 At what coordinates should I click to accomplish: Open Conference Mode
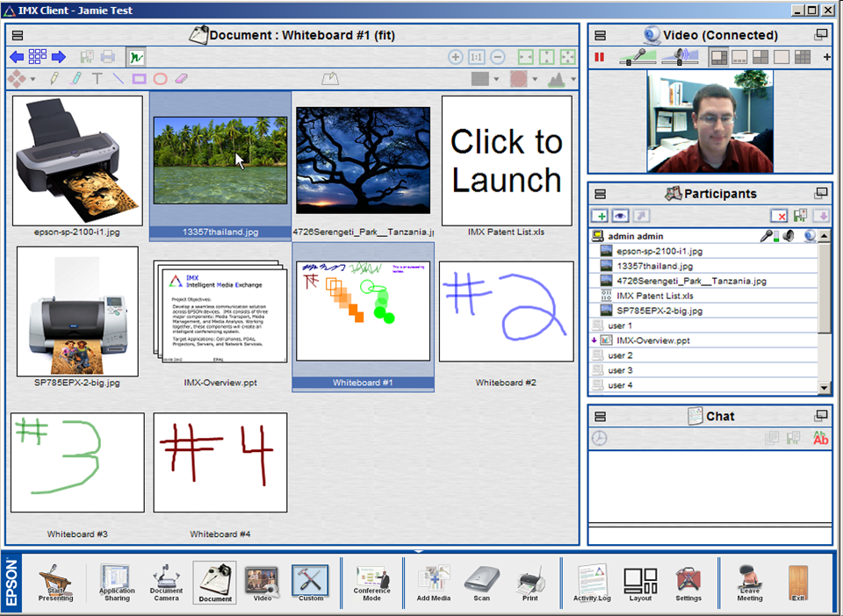(x=371, y=582)
